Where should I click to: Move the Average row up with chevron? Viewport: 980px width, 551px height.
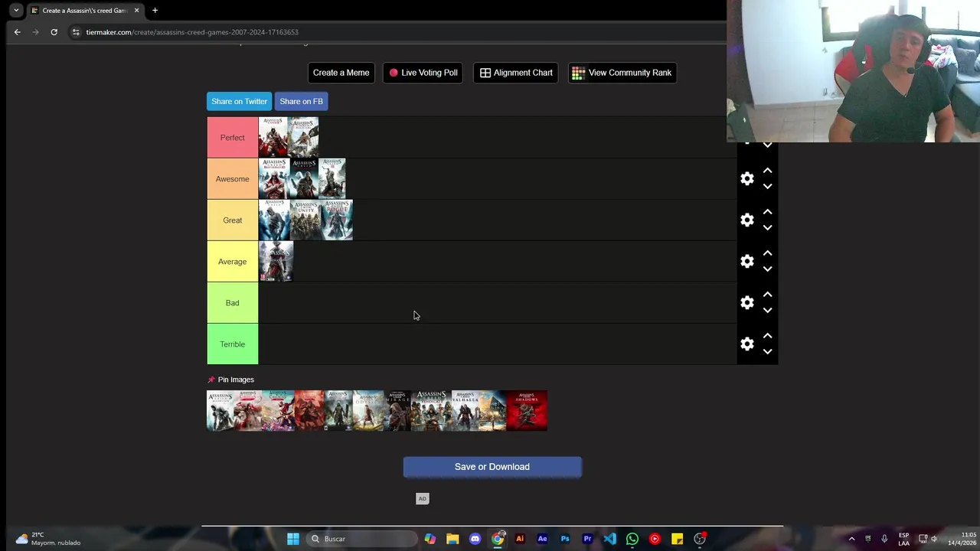tap(767, 253)
